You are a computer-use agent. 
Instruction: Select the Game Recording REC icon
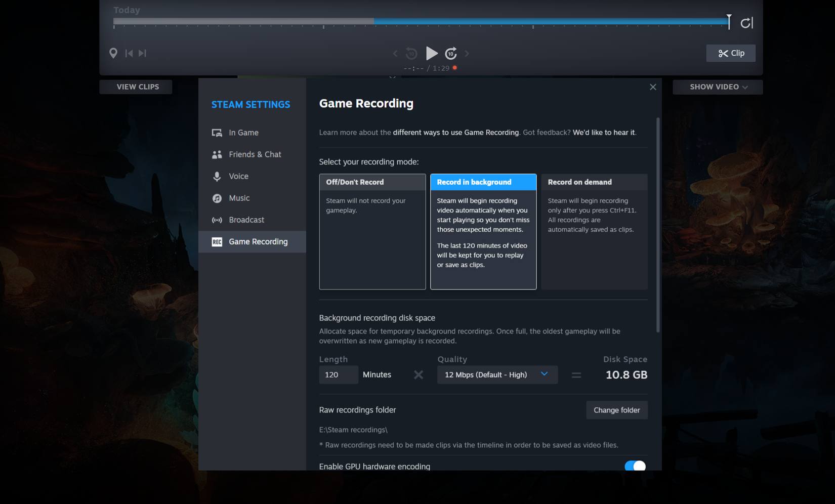[217, 241]
